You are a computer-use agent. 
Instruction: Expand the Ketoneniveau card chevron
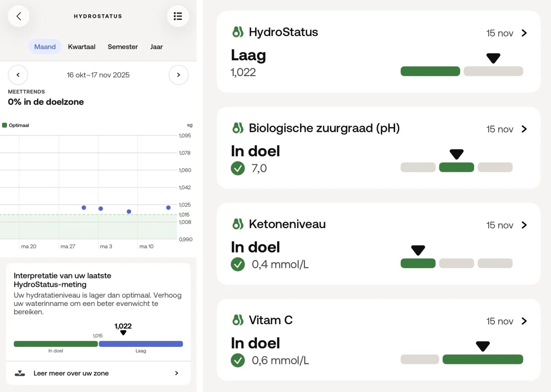[x=524, y=225]
